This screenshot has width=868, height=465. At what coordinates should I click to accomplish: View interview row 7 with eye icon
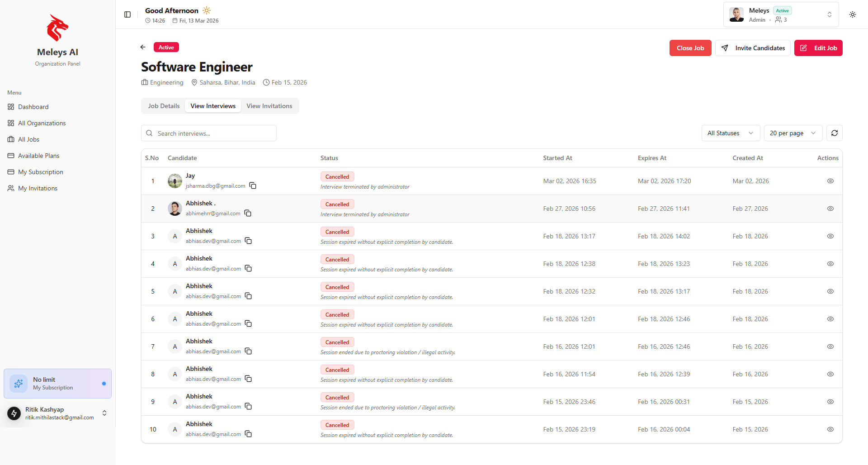tap(830, 346)
